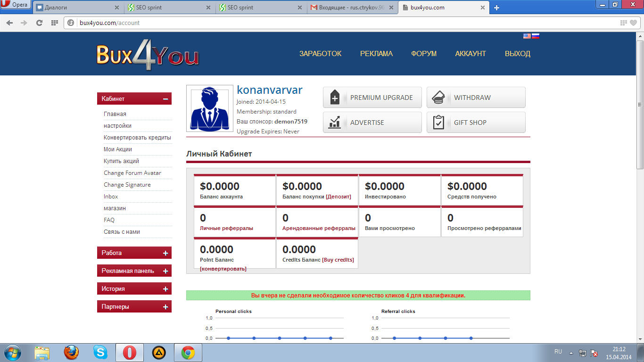Click ВЫХОД to log out
The height and width of the screenshot is (362, 644).
tap(518, 54)
